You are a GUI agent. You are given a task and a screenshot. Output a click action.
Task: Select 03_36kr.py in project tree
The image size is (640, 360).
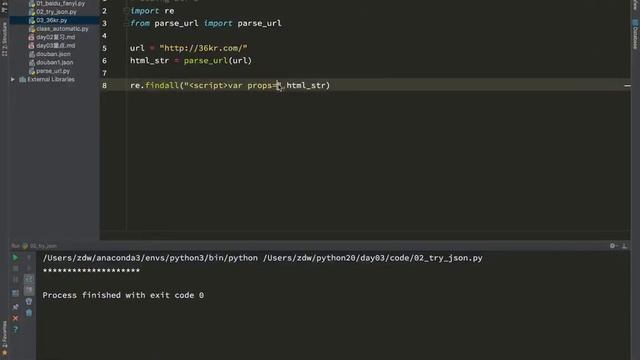51,20
